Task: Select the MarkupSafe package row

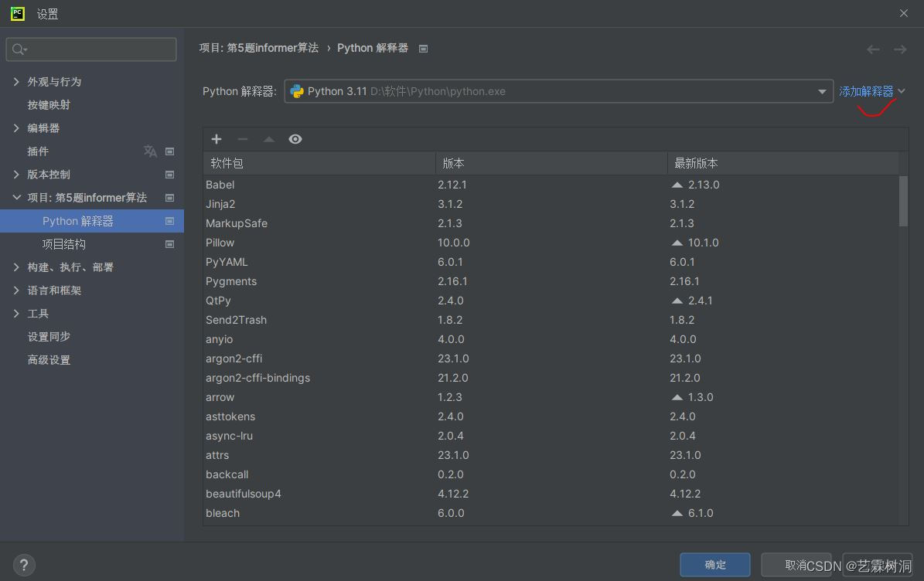Action: (551, 223)
